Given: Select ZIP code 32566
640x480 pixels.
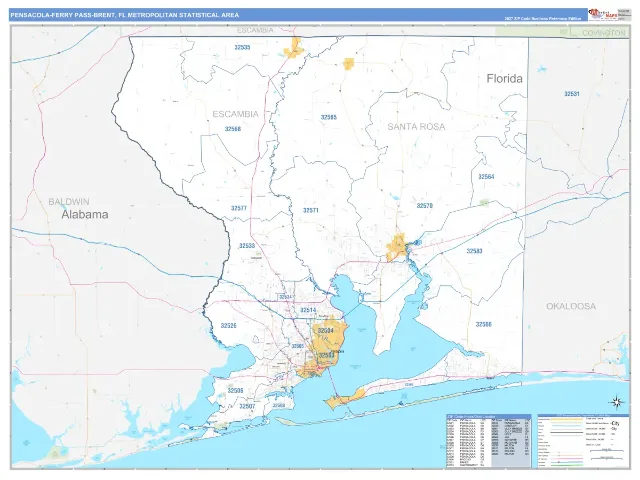Looking at the screenshot, I should click(483, 324).
